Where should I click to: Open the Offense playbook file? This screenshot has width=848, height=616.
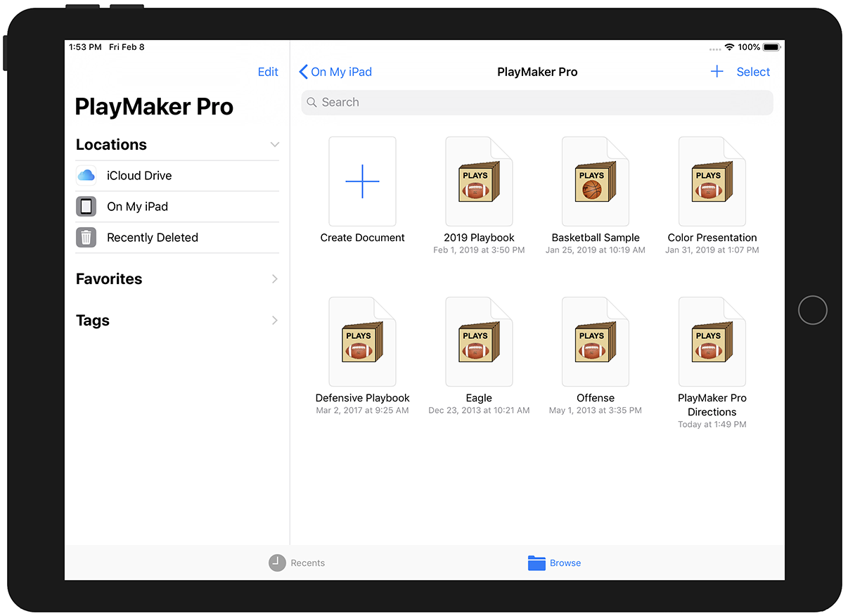coord(595,342)
